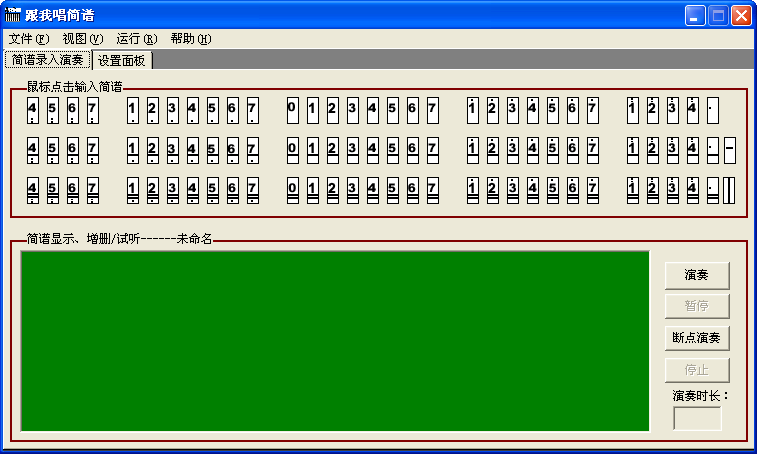Insert single-underlined middle note 6 without dots

(x=413, y=151)
